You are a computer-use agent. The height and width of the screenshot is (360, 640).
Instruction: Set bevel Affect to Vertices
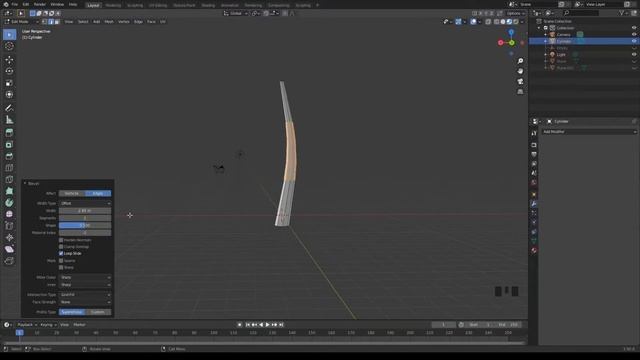click(x=72, y=193)
